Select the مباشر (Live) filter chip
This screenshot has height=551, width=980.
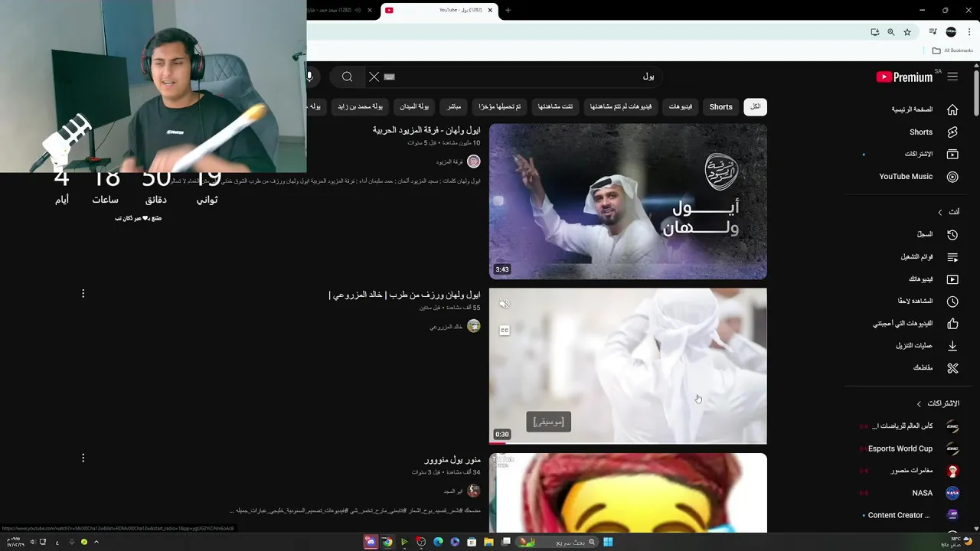(454, 106)
